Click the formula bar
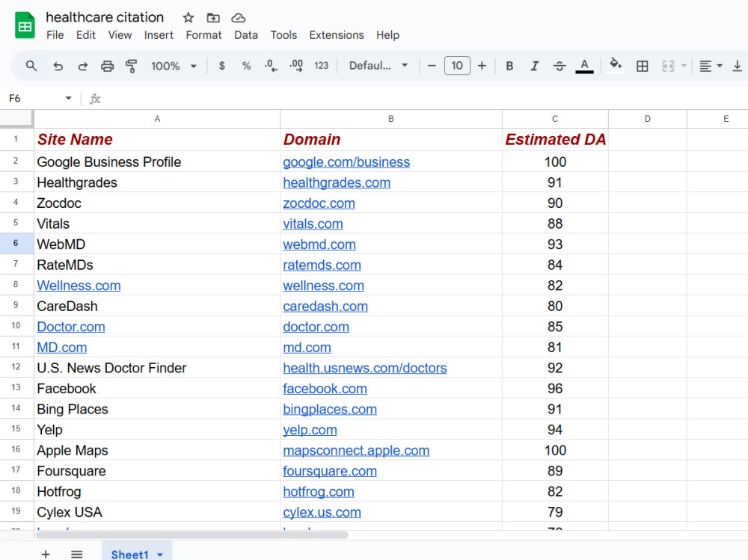The image size is (748, 560). pos(425,99)
